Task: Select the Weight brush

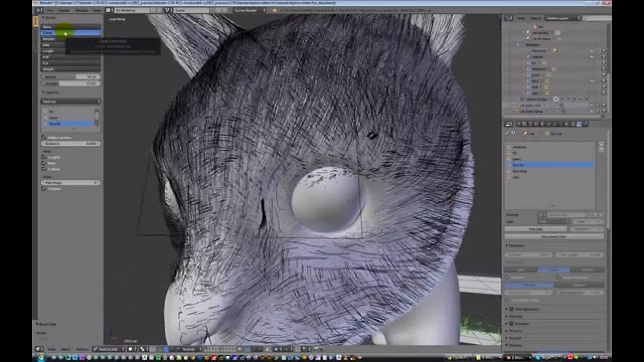Action: point(70,69)
